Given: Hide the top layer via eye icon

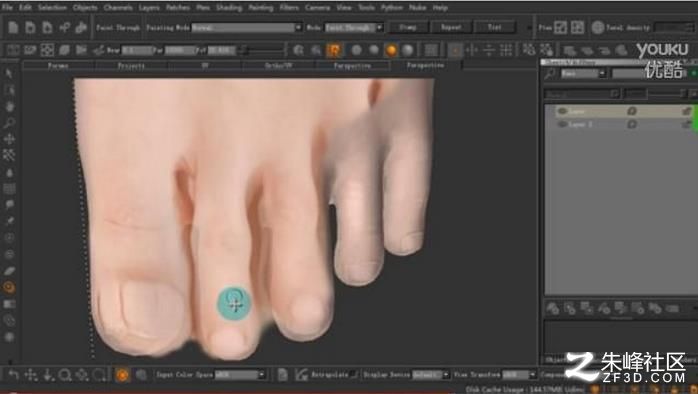Looking at the screenshot, I should [x=562, y=111].
